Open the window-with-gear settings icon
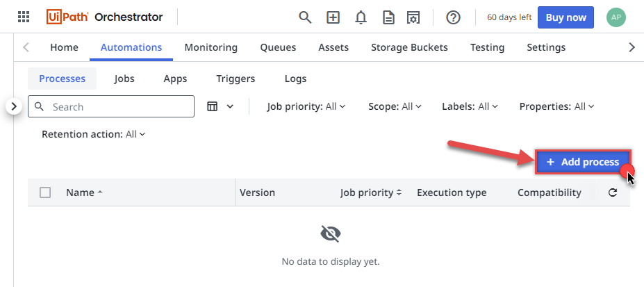Screen dimensions: 644x287 [413, 17]
